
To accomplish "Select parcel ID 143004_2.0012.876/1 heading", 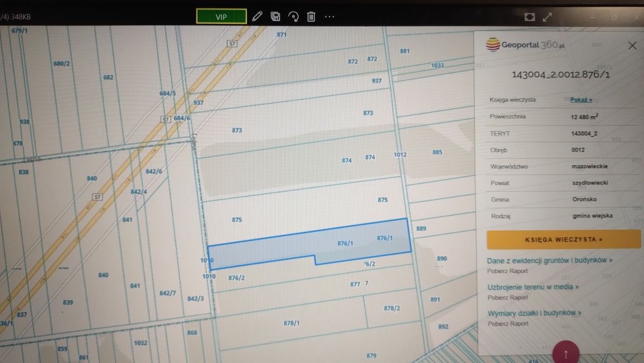I will pos(561,74).
